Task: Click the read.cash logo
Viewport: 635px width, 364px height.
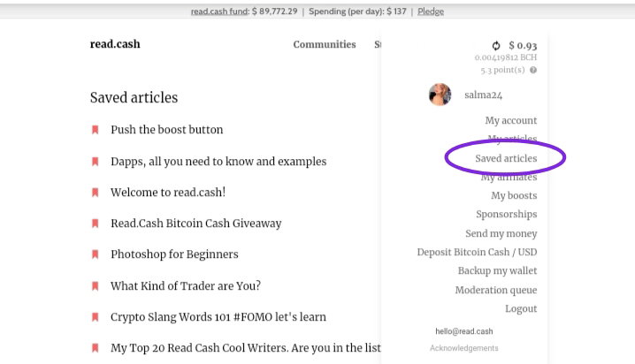Action: point(115,44)
